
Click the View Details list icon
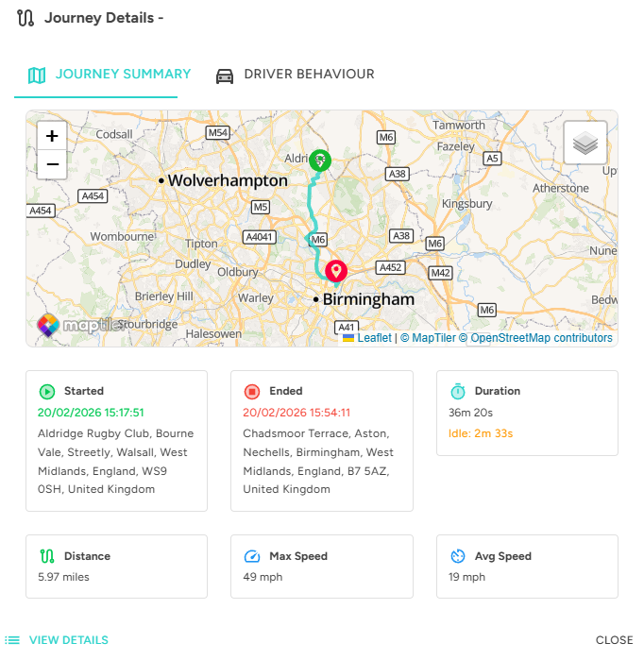[x=12, y=640]
